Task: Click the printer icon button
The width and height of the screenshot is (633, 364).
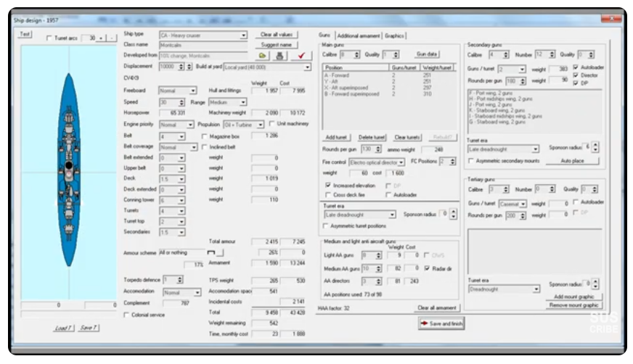Action: [x=280, y=56]
